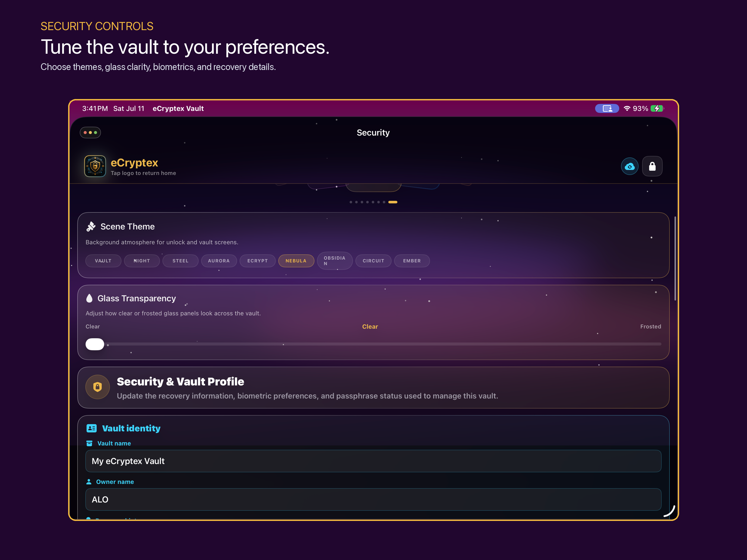Screen dimensions: 747x560
Task: Click the active page indicator dash
Action: click(393, 202)
